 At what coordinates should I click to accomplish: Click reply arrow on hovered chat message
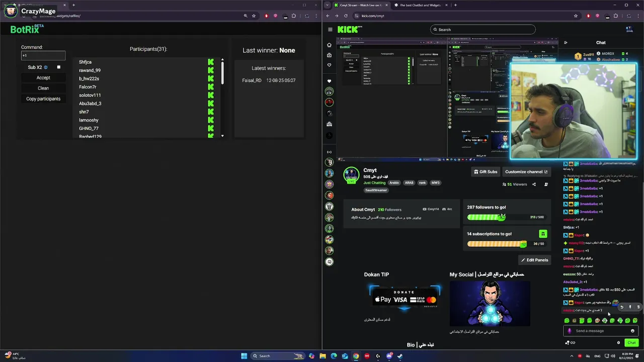click(x=622, y=307)
